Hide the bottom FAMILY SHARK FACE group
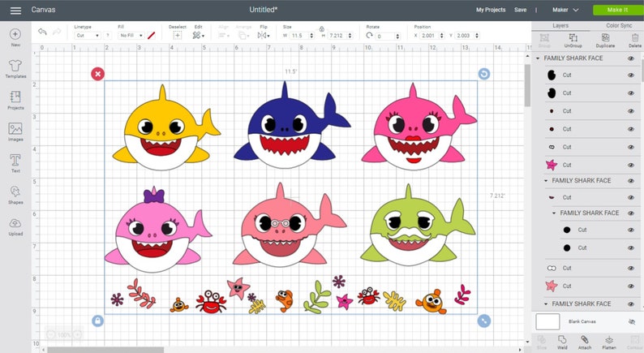 [631, 304]
